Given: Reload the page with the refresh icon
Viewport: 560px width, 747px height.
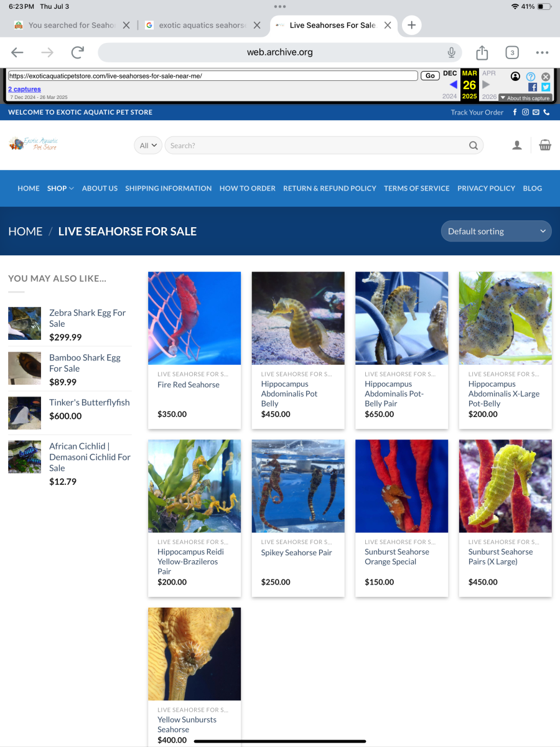Looking at the screenshot, I should (77, 52).
